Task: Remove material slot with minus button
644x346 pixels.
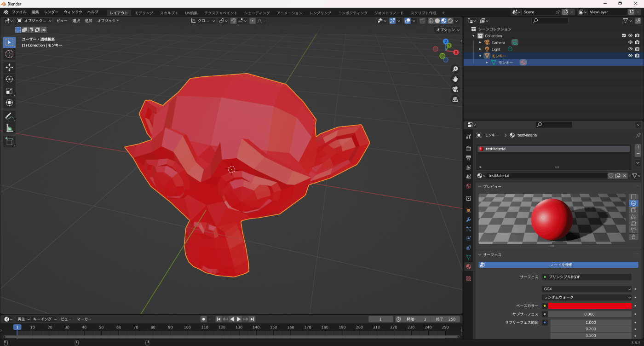Action: [638, 154]
